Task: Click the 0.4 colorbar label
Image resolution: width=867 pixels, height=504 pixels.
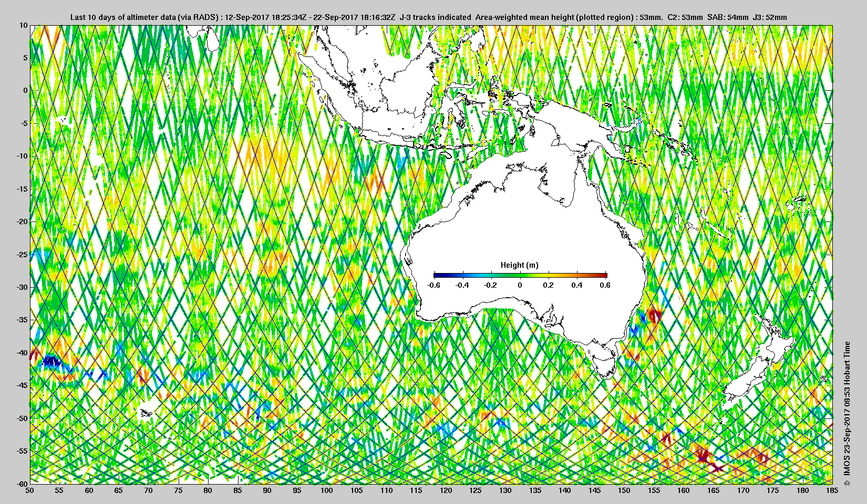Action: pyautogui.click(x=577, y=285)
